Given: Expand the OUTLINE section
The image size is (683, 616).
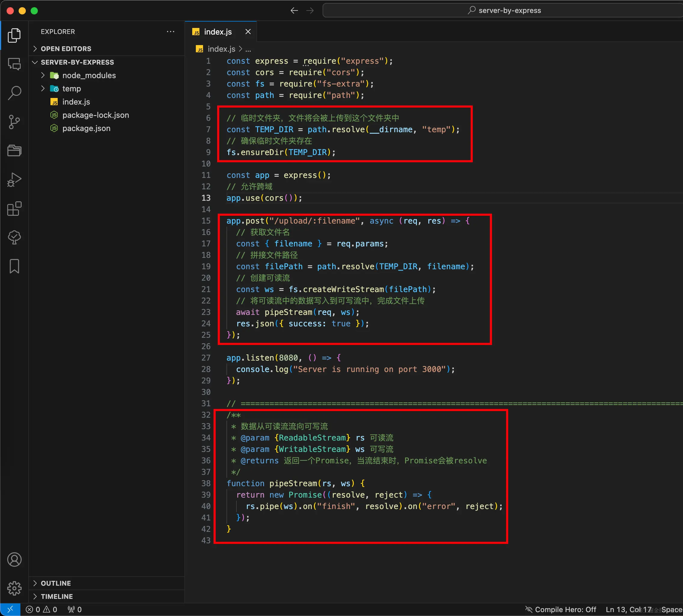Looking at the screenshot, I should tap(107, 583).
